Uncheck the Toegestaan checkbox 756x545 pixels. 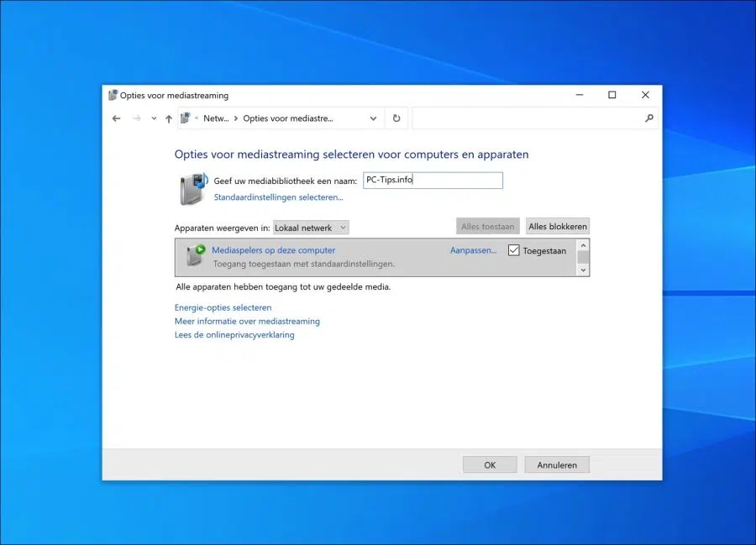coord(513,250)
